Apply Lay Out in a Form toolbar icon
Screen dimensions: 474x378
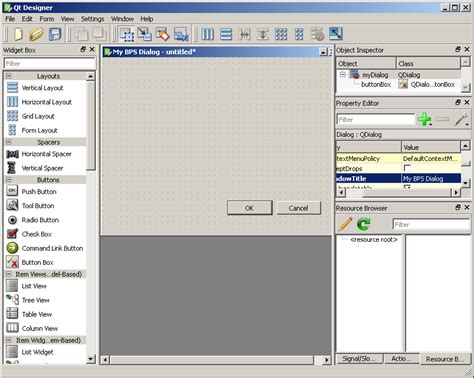coord(299,34)
